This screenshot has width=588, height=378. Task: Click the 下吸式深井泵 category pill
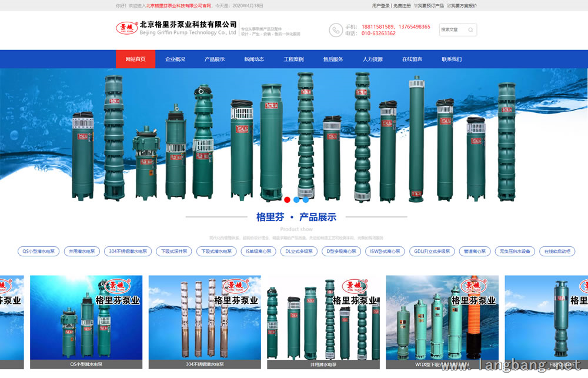click(x=174, y=251)
